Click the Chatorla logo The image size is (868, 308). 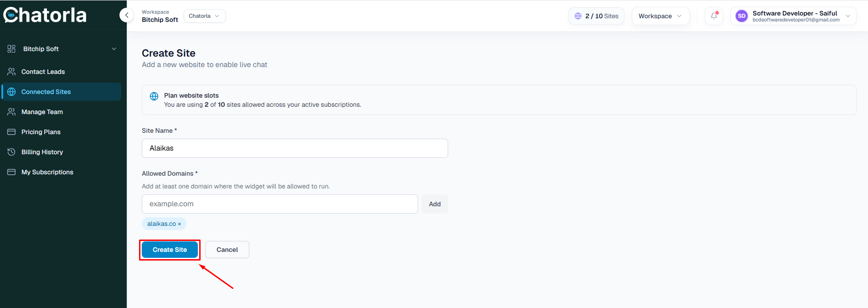[45, 15]
